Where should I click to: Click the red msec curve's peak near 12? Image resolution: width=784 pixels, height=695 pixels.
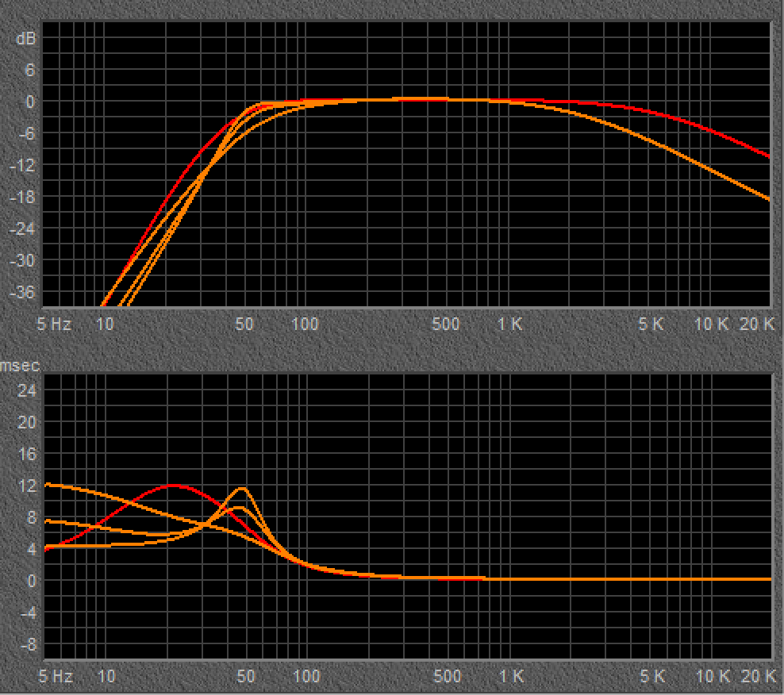pos(174,486)
